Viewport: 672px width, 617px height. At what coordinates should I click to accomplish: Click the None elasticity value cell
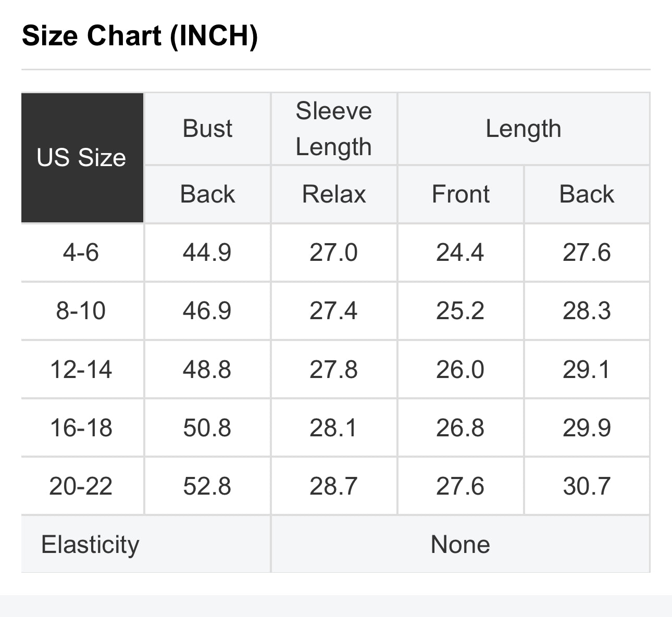click(461, 545)
